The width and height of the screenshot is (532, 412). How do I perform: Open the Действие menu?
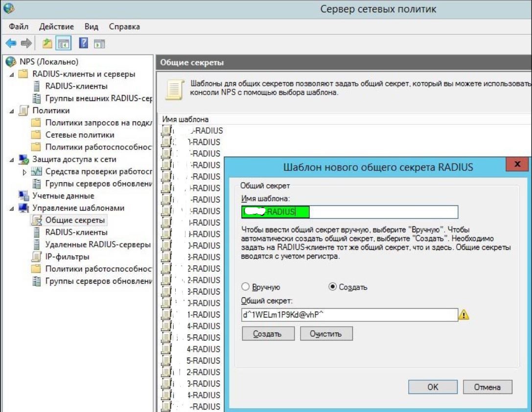click(x=56, y=26)
